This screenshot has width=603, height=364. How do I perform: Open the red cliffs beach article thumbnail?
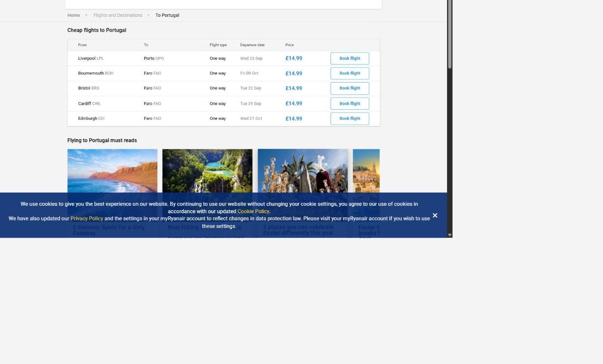[112, 171]
